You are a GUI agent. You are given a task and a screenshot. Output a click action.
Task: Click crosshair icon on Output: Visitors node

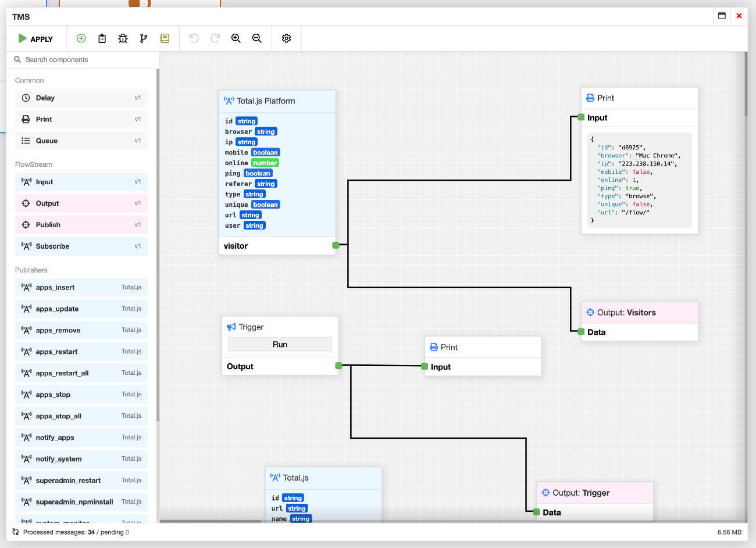(590, 313)
